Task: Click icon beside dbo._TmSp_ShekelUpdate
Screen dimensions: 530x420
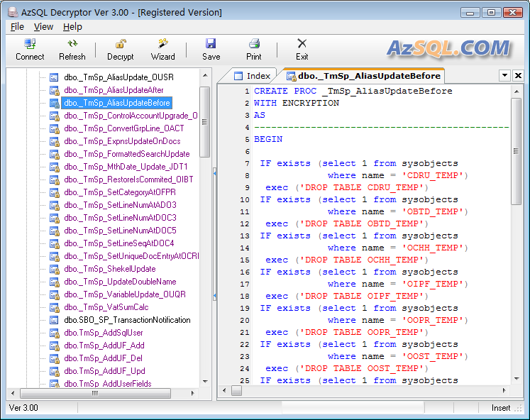Action: (54, 269)
